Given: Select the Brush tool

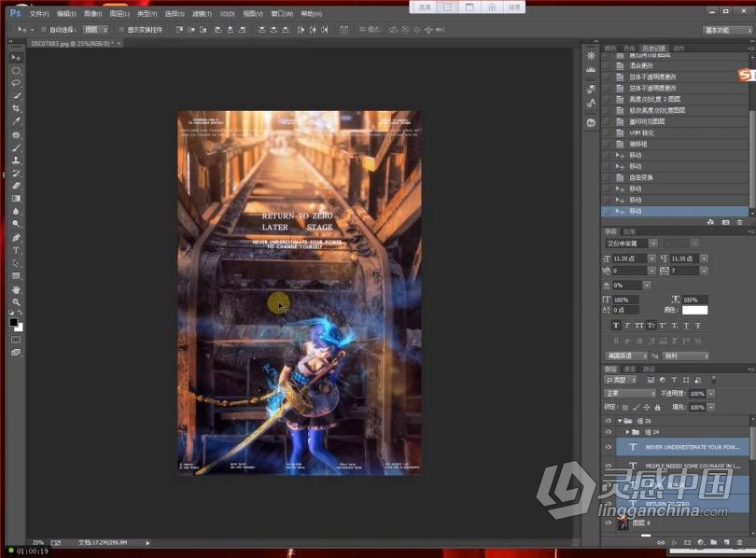Looking at the screenshot, I should (16, 147).
